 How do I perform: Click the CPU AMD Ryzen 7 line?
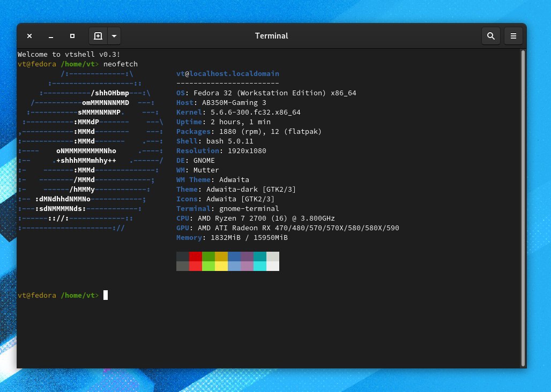coord(256,218)
